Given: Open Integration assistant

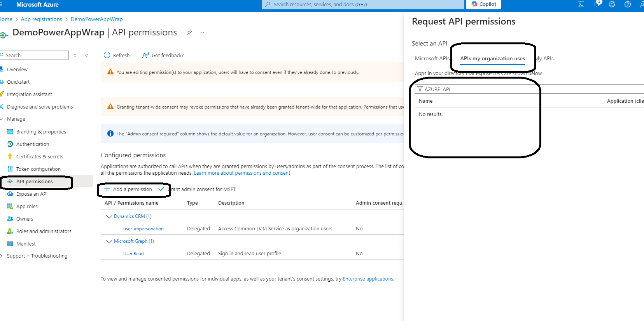Looking at the screenshot, I should pyautogui.click(x=29, y=94).
